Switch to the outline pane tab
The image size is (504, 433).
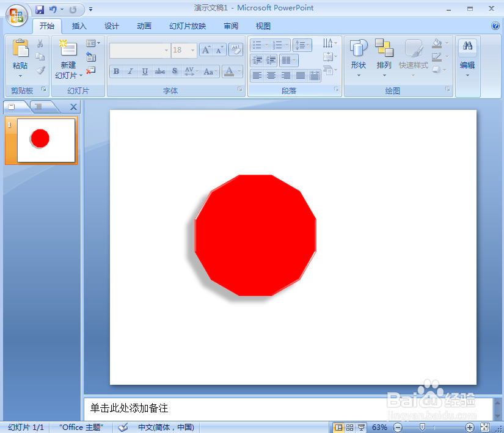pyautogui.click(x=38, y=106)
